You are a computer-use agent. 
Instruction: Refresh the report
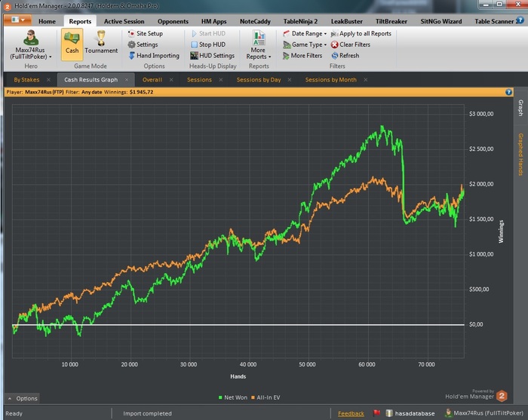coord(345,56)
